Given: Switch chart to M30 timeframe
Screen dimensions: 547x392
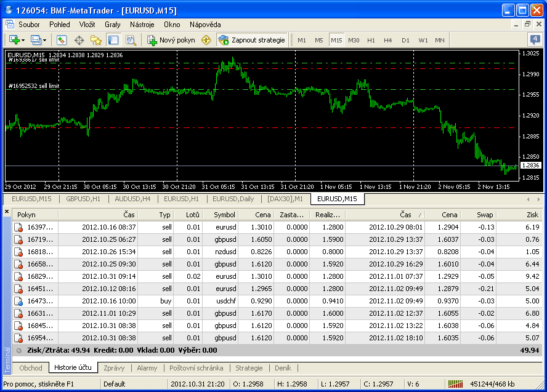Looking at the screenshot, I should tap(354, 41).
